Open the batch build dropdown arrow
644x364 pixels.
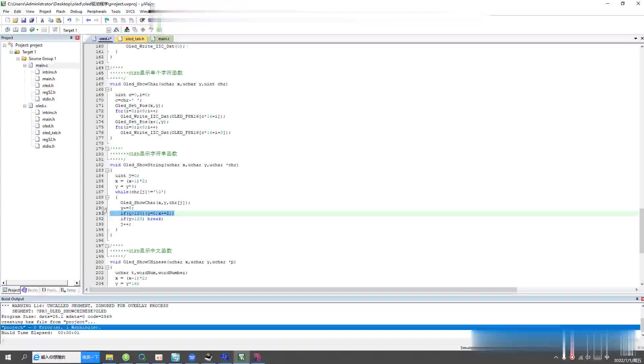(x=37, y=30)
